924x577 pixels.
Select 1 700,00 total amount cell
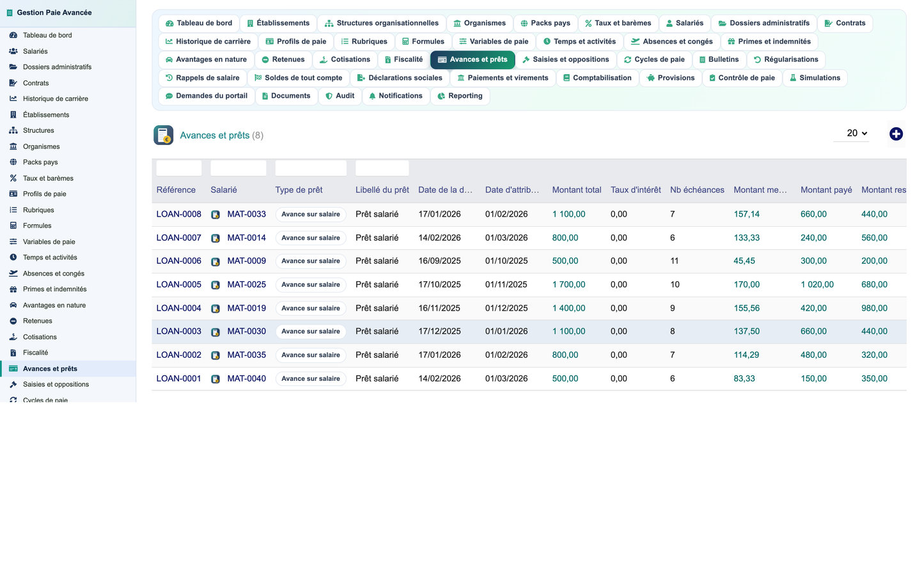coord(568,285)
